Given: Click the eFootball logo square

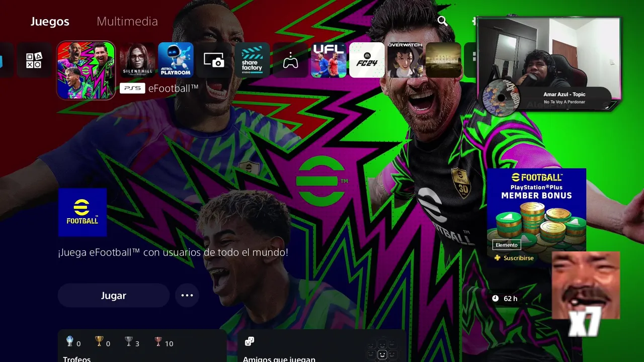Looking at the screenshot, I should pyautogui.click(x=83, y=212).
